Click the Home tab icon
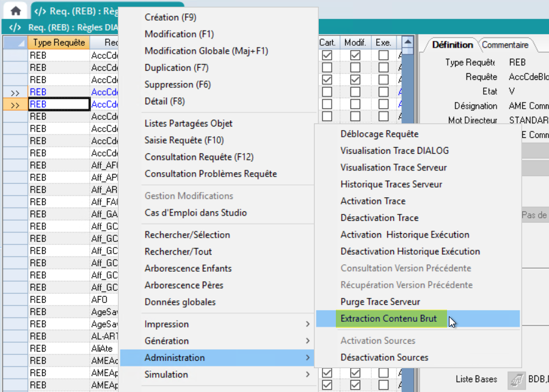The width and height of the screenshot is (549, 392). pyautogui.click(x=15, y=10)
